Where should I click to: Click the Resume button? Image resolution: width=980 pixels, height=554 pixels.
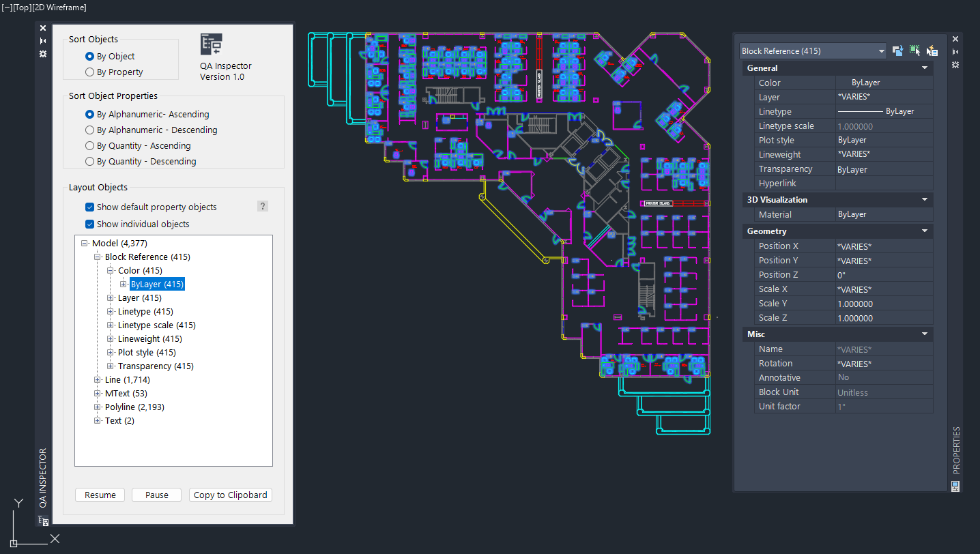100,495
